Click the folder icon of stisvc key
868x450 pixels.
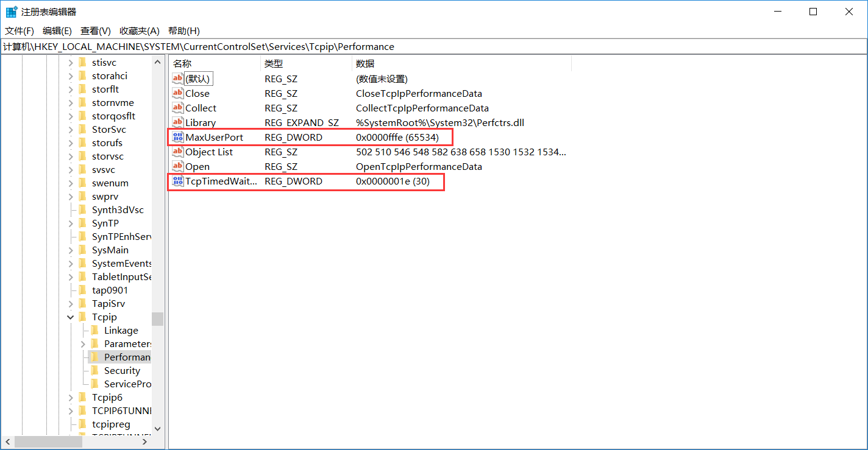point(82,62)
